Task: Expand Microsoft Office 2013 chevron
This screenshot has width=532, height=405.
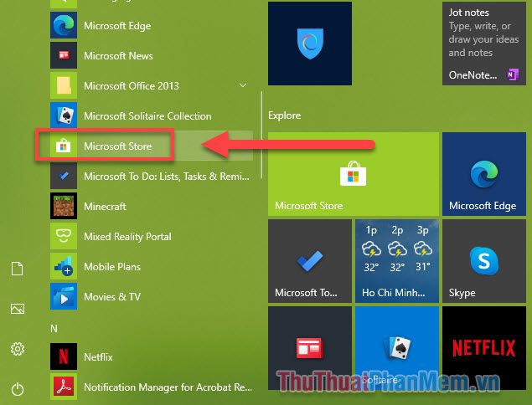Action: coord(243,85)
